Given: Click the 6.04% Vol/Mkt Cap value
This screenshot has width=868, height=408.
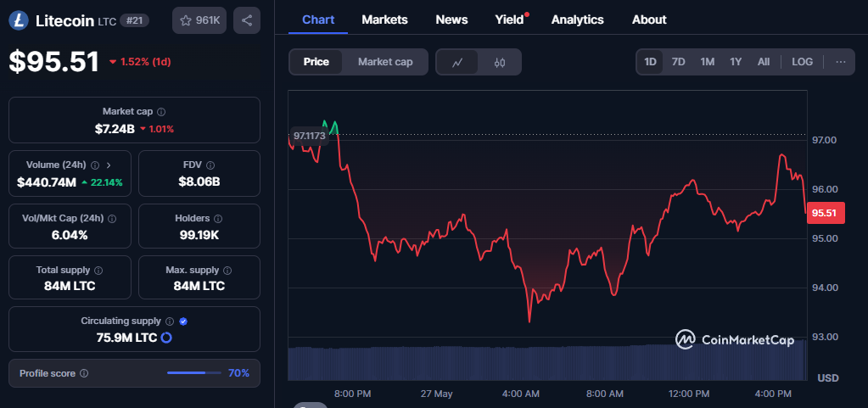Looking at the screenshot, I should [x=70, y=235].
